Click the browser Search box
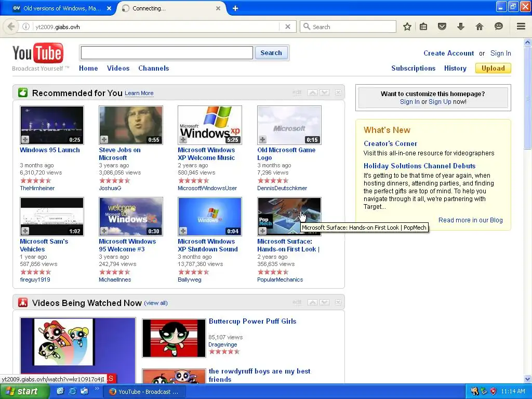Image resolution: width=532 pixels, height=399 pixels. tap(348, 26)
